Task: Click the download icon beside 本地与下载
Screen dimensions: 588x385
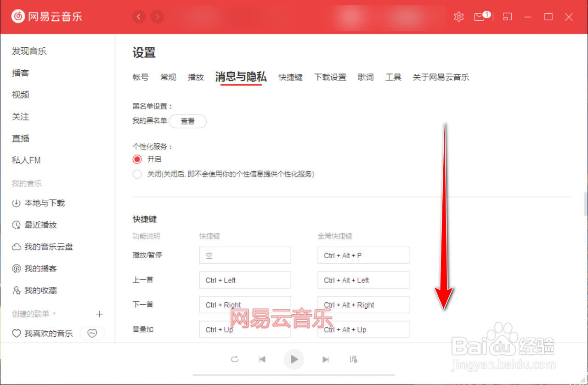Action: tap(17, 203)
